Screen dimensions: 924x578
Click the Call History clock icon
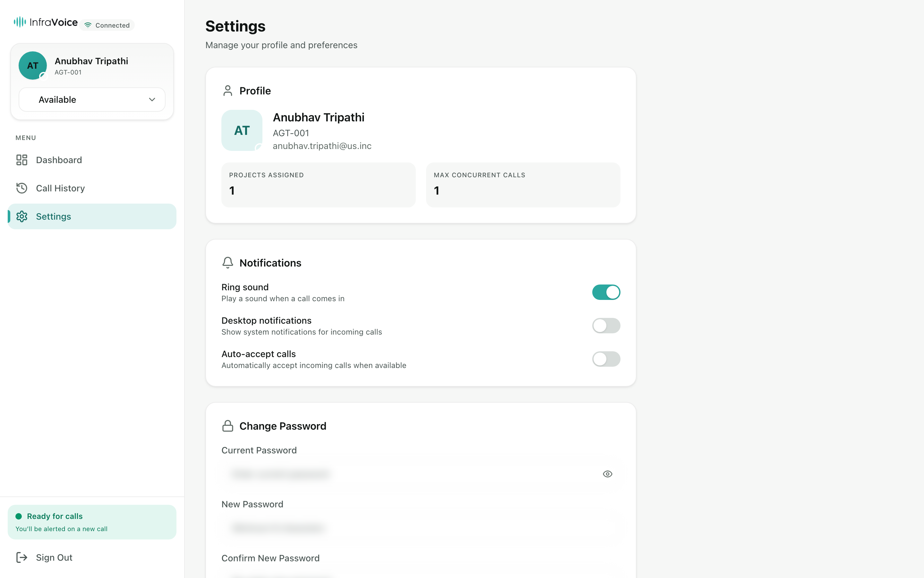click(22, 188)
